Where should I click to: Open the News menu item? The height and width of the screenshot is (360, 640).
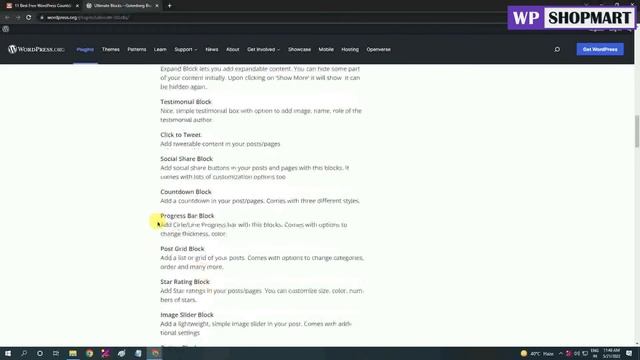click(212, 49)
